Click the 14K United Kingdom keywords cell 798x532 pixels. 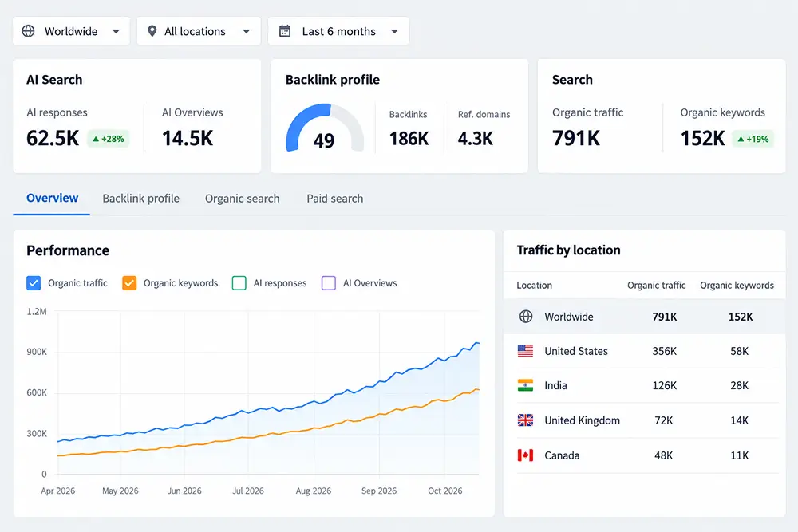tap(740, 420)
